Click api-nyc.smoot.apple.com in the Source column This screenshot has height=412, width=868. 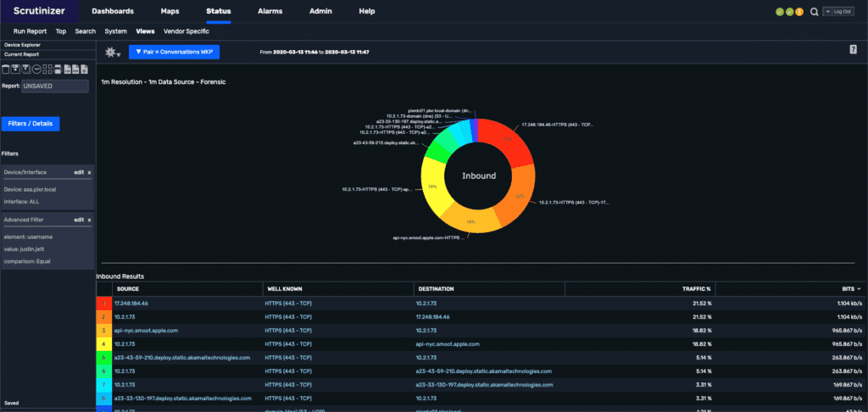[146, 331]
